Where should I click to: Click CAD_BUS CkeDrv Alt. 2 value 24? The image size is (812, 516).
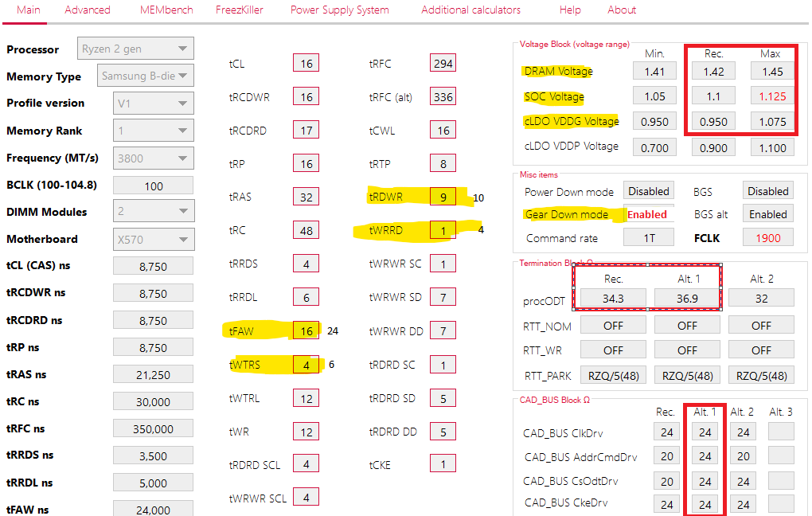[x=743, y=504]
